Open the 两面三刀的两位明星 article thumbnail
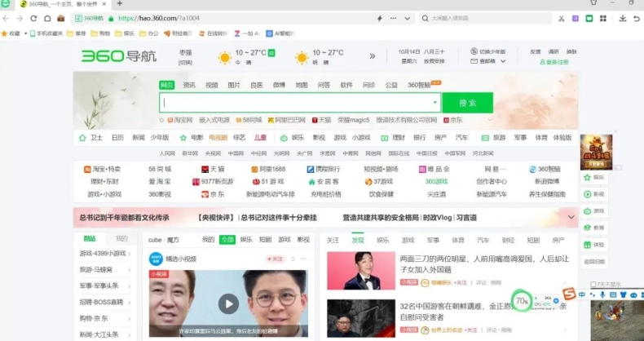Screen dimensions: 644x341 [361, 271]
